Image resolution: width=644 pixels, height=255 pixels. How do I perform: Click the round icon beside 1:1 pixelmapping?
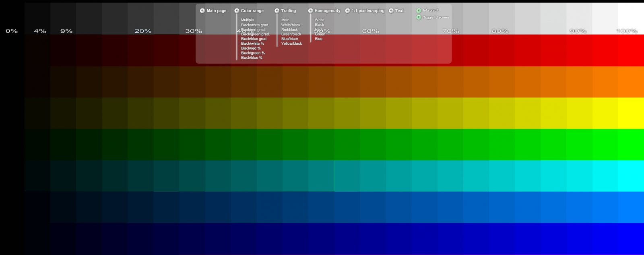pos(347,11)
